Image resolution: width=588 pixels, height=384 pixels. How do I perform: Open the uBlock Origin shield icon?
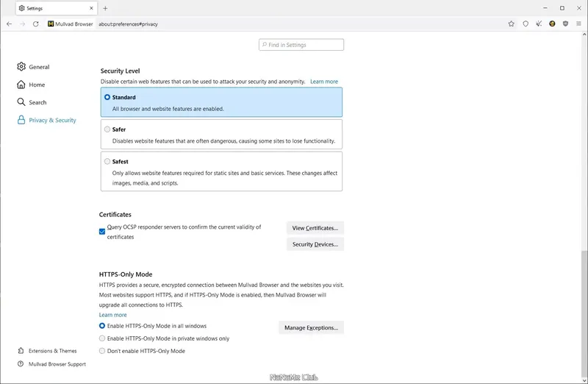pos(565,24)
